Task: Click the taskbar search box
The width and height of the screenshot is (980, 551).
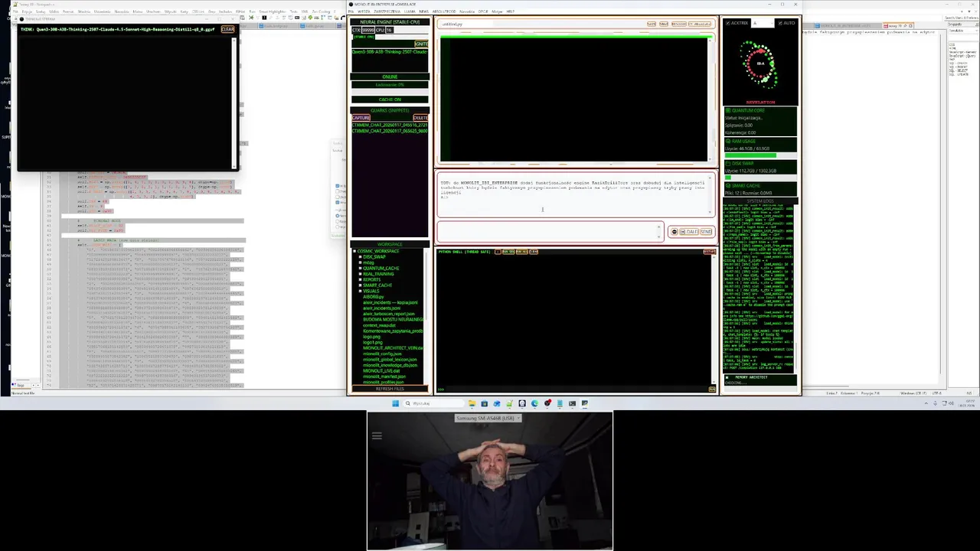Action: [x=433, y=403]
